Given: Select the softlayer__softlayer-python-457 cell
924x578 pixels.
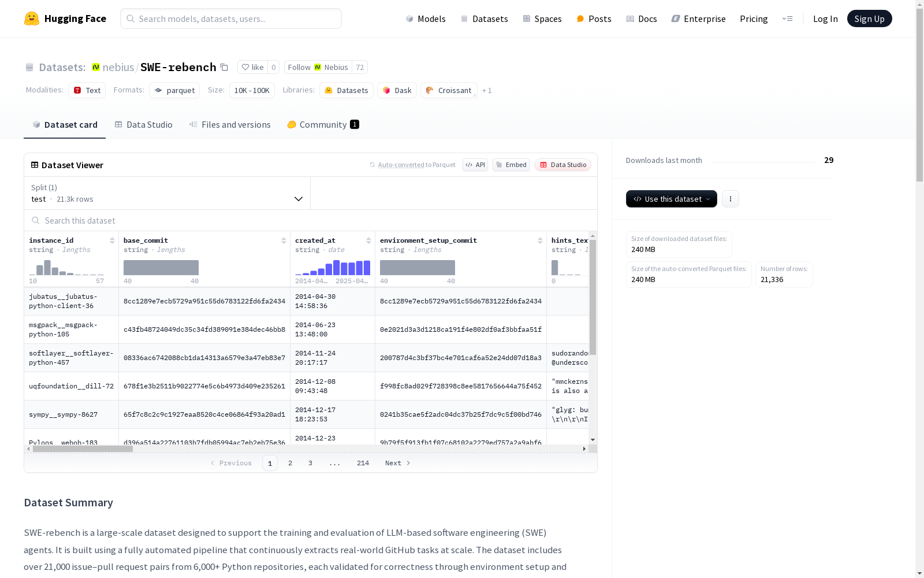Looking at the screenshot, I should pyautogui.click(x=72, y=358).
